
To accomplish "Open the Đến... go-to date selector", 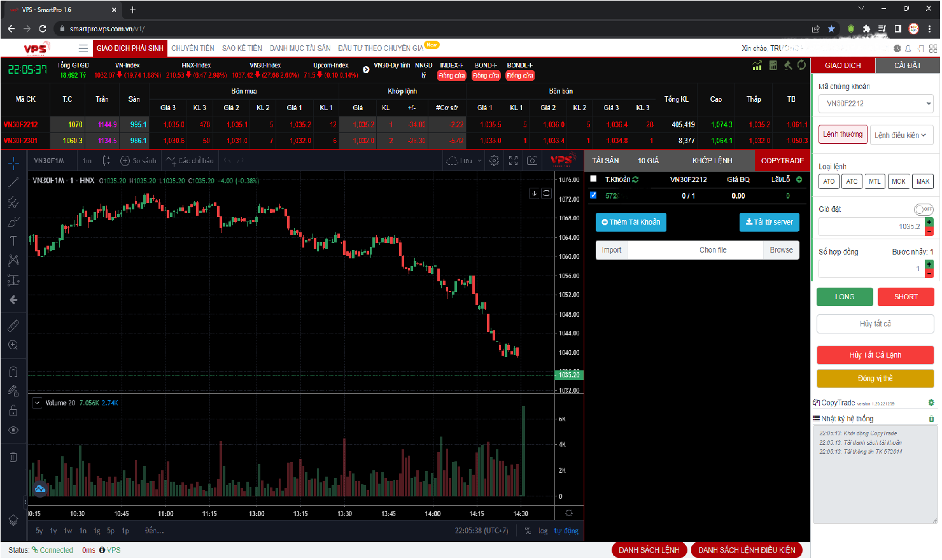I will [x=154, y=531].
